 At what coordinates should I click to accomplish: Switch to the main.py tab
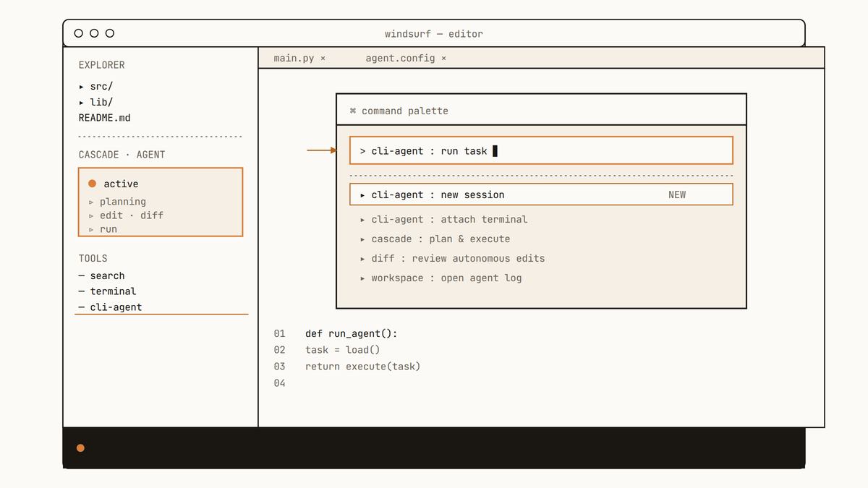click(x=294, y=58)
